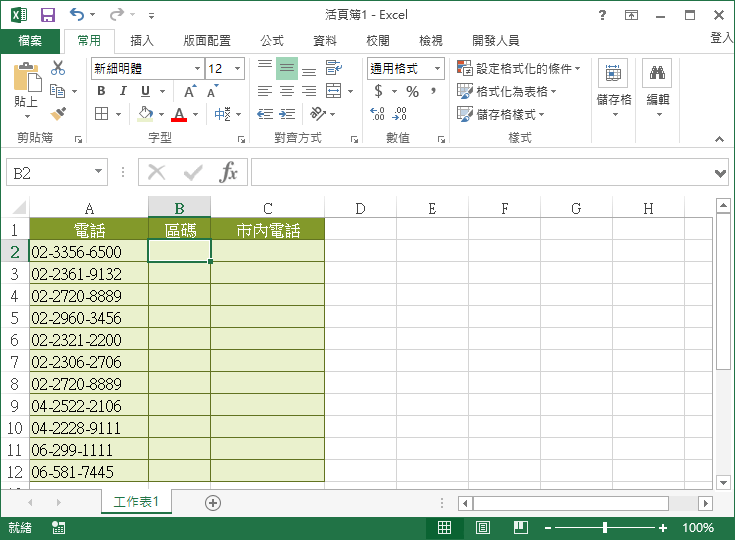
Task: Switch to the 公式 tab
Action: (x=272, y=41)
